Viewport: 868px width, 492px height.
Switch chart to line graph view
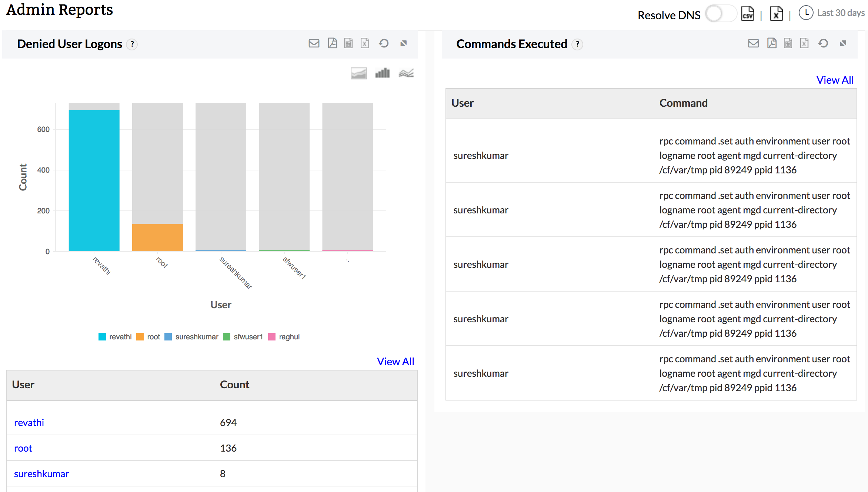[406, 73]
